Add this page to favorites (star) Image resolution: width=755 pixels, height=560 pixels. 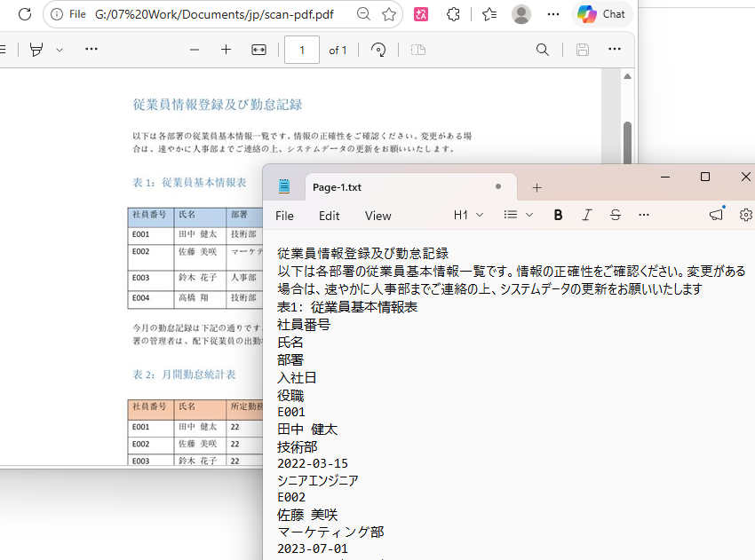[389, 14]
